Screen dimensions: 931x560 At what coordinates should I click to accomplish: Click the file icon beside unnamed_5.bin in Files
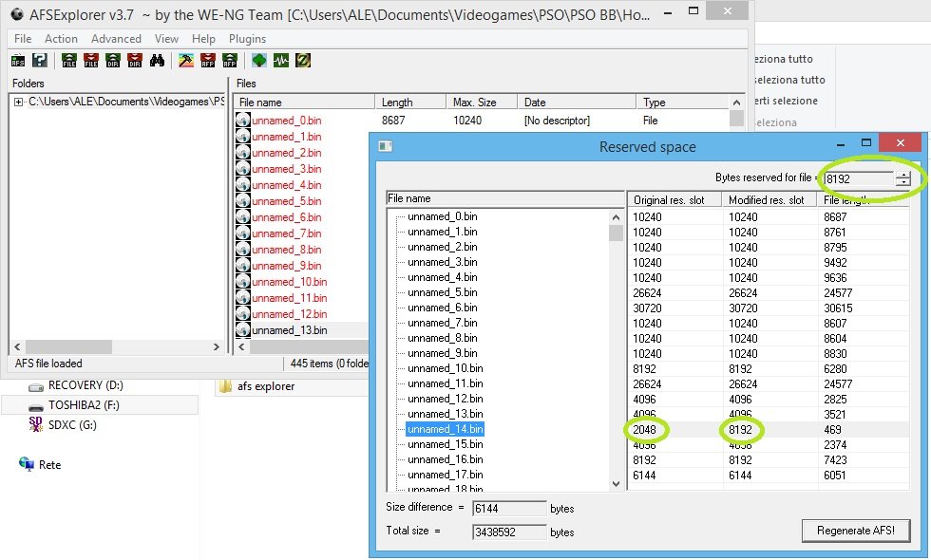tap(243, 200)
